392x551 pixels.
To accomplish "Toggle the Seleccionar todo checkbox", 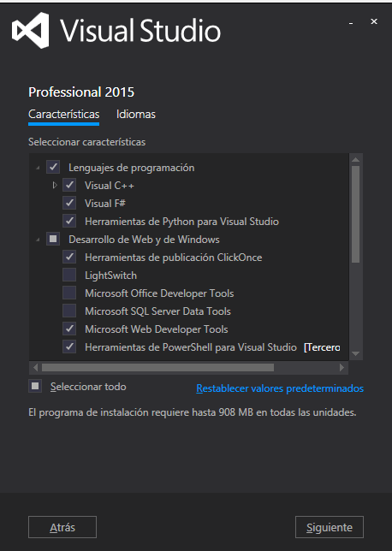I will [35, 386].
